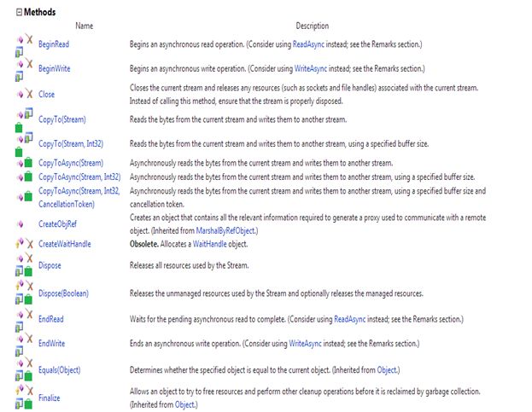Click the protected method key icon beside Finalize
This screenshot has width=532, height=412.
click(x=20, y=390)
